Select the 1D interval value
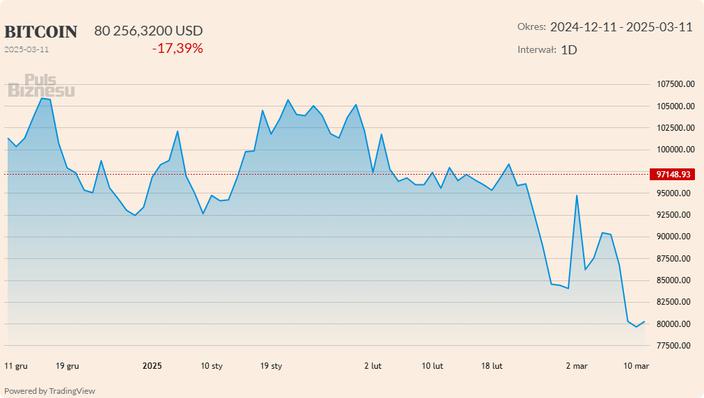 [x=569, y=49]
